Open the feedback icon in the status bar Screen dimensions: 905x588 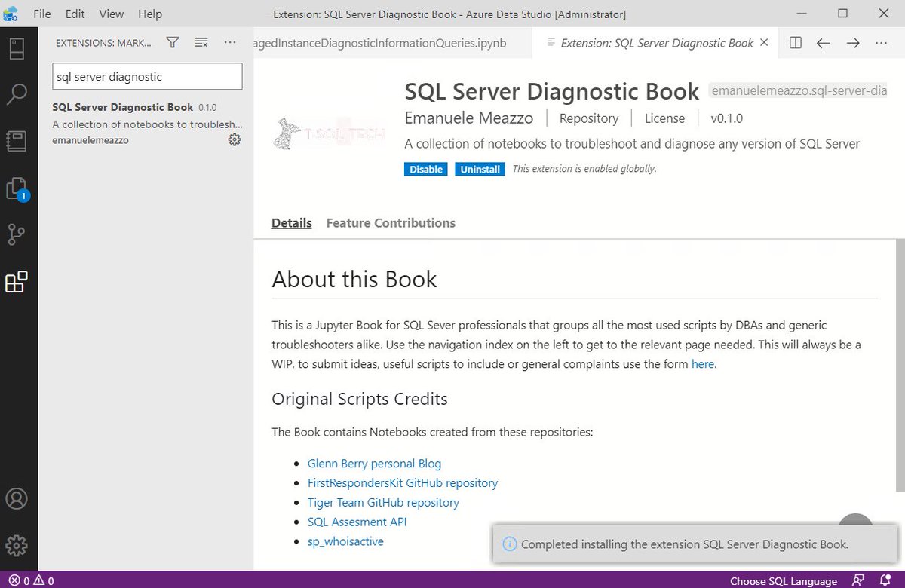tap(858, 580)
